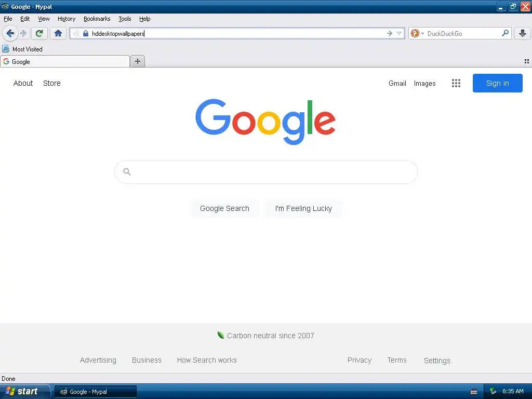This screenshot has height=399, width=532.
Task: Click the network tray icon near the clock
Action: [493, 391]
